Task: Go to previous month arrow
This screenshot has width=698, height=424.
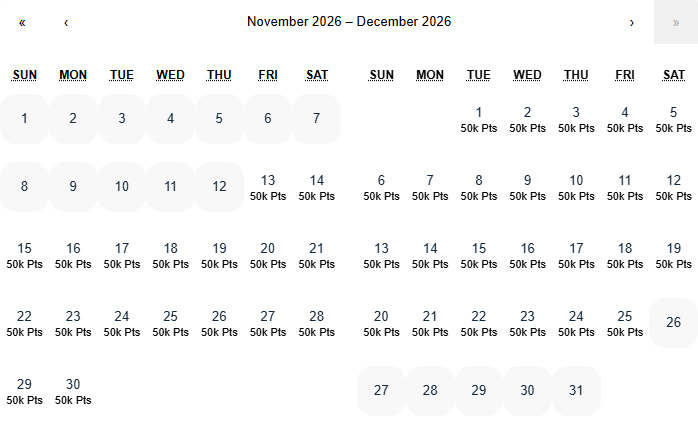Action: click(x=66, y=22)
